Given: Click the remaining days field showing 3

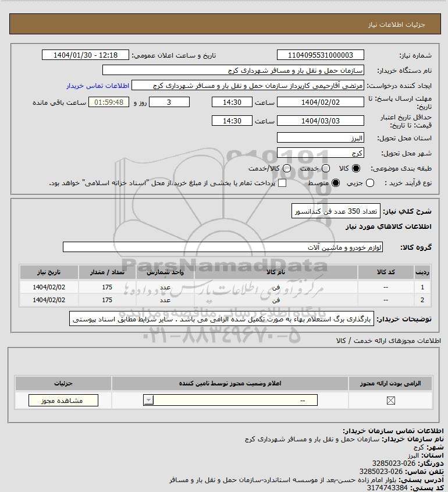Looking at the screenshot, I should coord(169,102).
